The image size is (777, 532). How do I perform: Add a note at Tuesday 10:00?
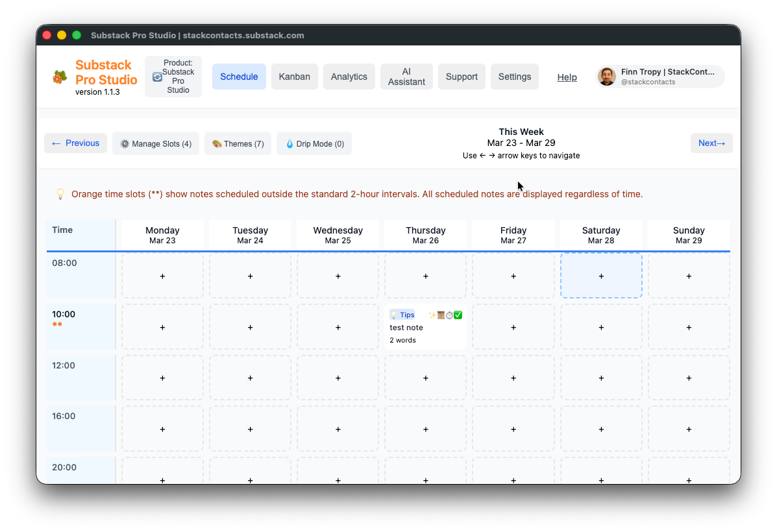pyautogui.click(x=251, y=328)
